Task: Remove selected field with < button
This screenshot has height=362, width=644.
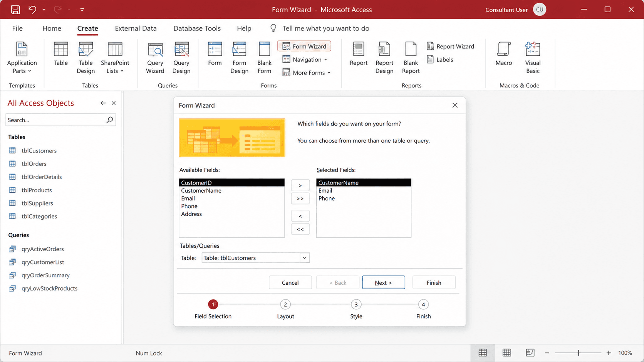Action: click(x=300, y=216)
